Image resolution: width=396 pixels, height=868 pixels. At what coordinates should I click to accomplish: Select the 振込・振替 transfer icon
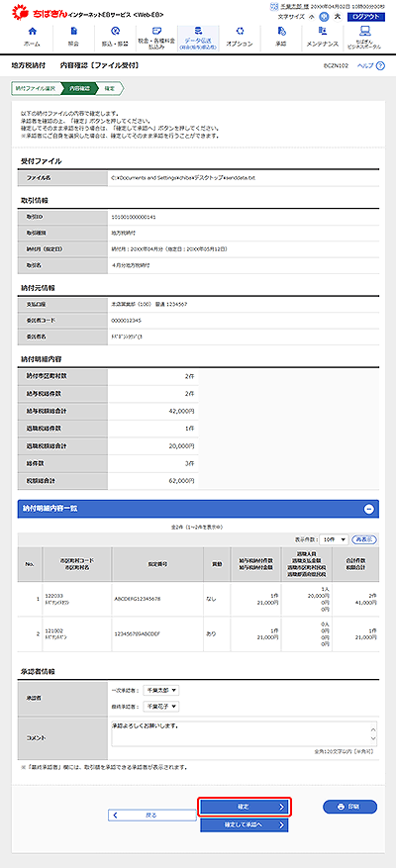coord(115,38)
